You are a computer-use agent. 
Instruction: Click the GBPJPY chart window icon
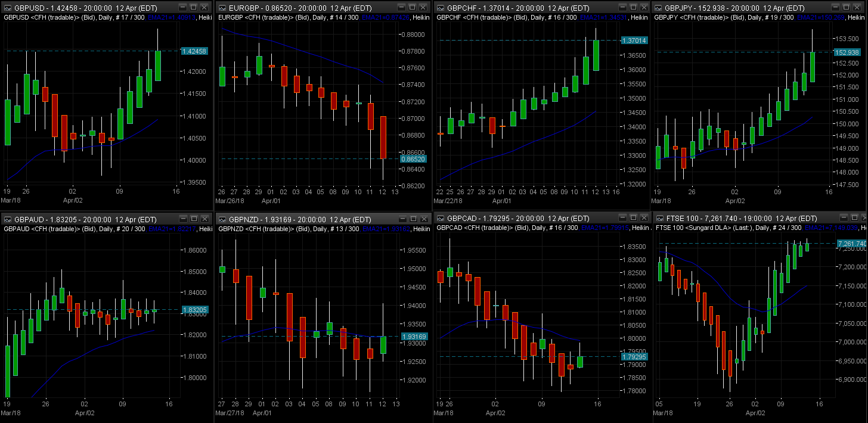658,8
